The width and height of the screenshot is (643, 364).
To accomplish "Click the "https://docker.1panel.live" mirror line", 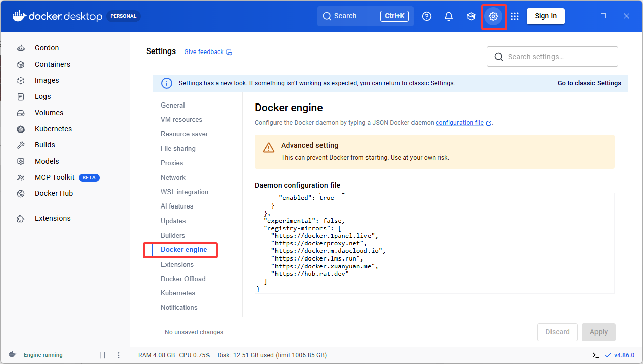I will [x=325, y=236].
